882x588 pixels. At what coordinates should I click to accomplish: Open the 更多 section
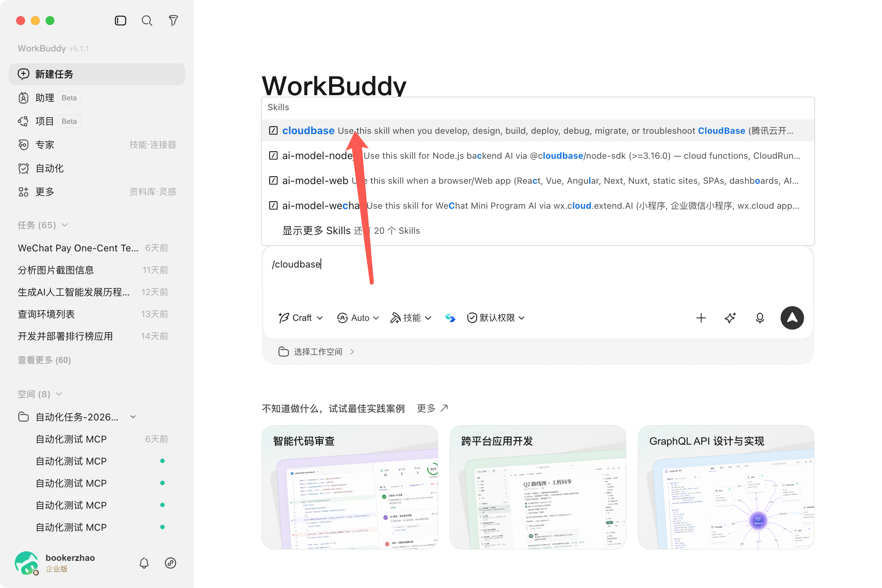click(97, 191)
